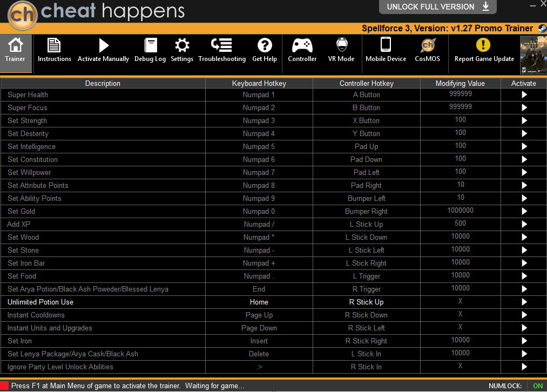Select the Delete keyboard hotkey cell
Image resolution: width=547 pixels, height=392 pixels.
coord(259,354)
